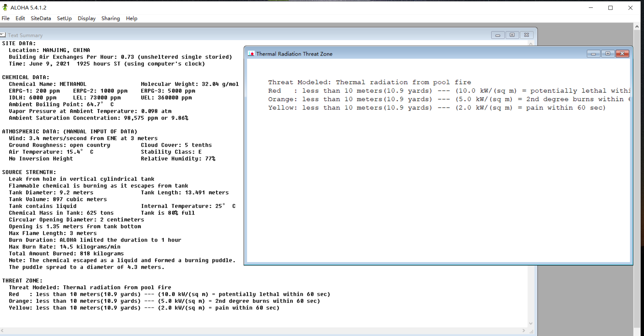Click the ALOHA application icon in title bar

(x=5, y=7)
